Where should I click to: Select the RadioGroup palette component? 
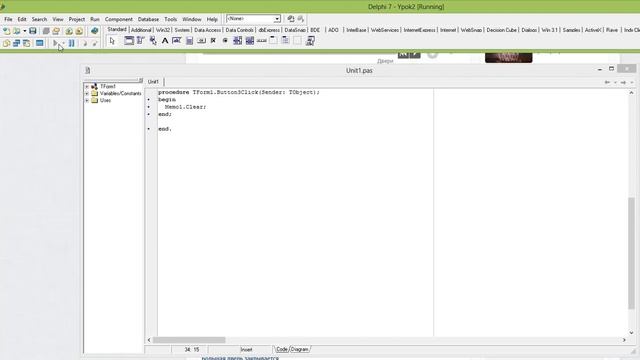(x=285, y=40)
